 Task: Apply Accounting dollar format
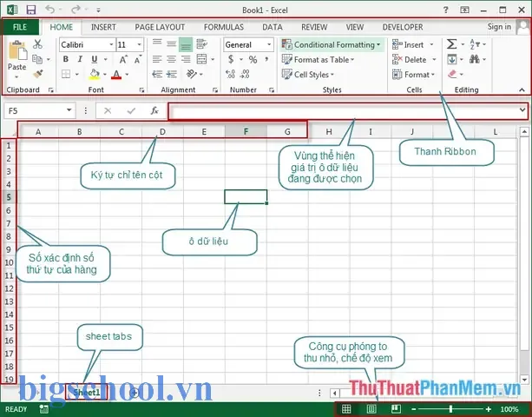pyautogui.click(x=231, y=59)
